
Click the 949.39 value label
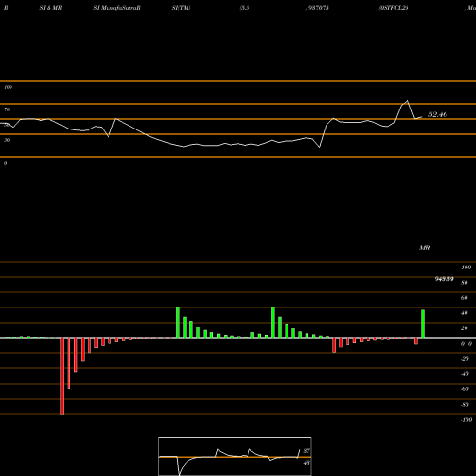pyautogui.click(x=444, y=279)
